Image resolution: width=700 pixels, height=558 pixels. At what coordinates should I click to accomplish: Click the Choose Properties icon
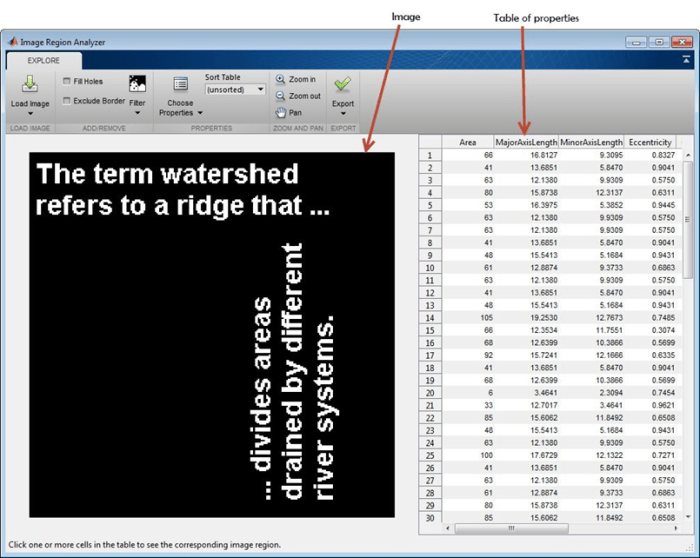pos(180,84)
